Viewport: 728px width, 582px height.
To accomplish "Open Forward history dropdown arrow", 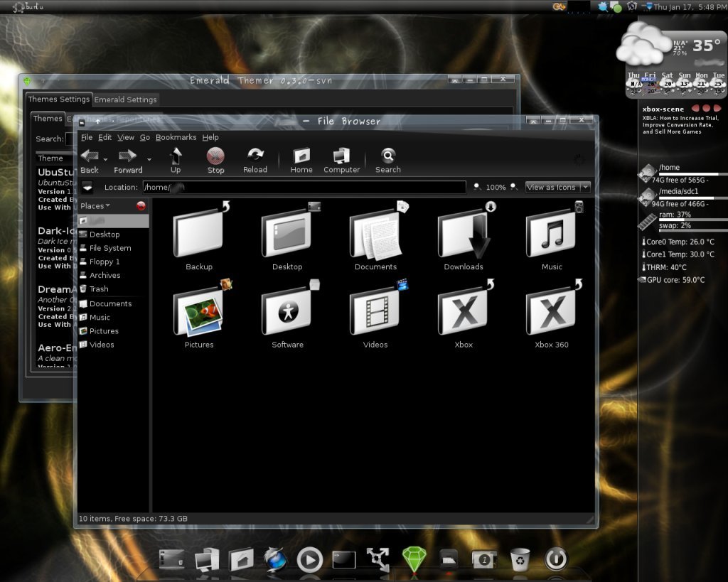I will coord(149,160).
